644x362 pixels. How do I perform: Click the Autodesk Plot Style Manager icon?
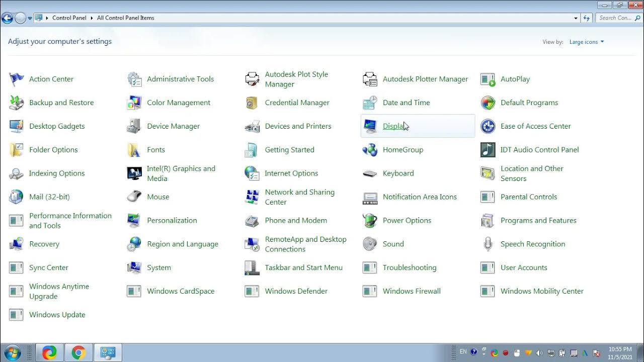pos(252,79)
